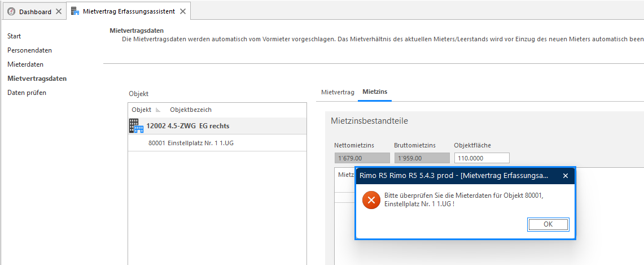Image resolution: width=644 pixels, height=265 pixels.
Task: Select the Mietzins sub-tab
Action: pyautogui.click(x=375, y=92)
